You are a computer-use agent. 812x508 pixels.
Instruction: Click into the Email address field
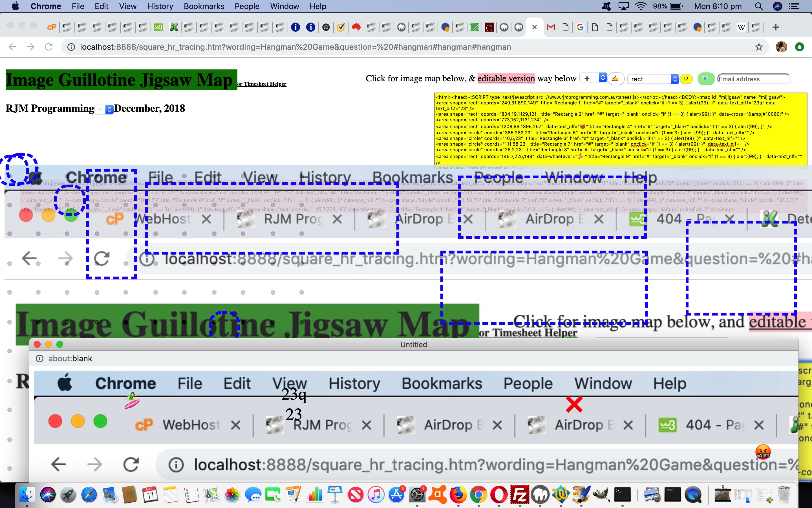point(754,79)
